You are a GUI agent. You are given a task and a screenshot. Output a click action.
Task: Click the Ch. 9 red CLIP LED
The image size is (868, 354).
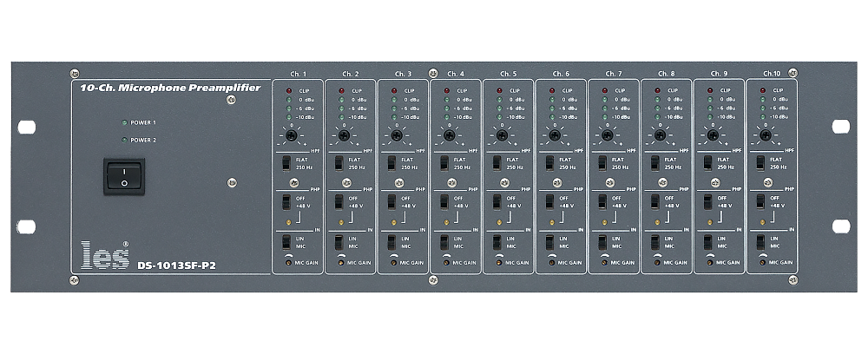coord(710,90)
